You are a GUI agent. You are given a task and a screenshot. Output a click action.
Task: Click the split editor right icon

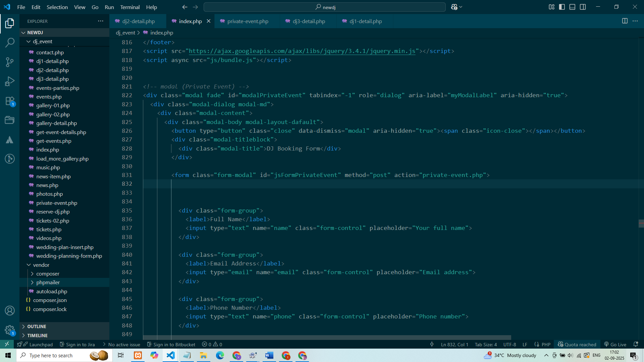coord(625,21)
